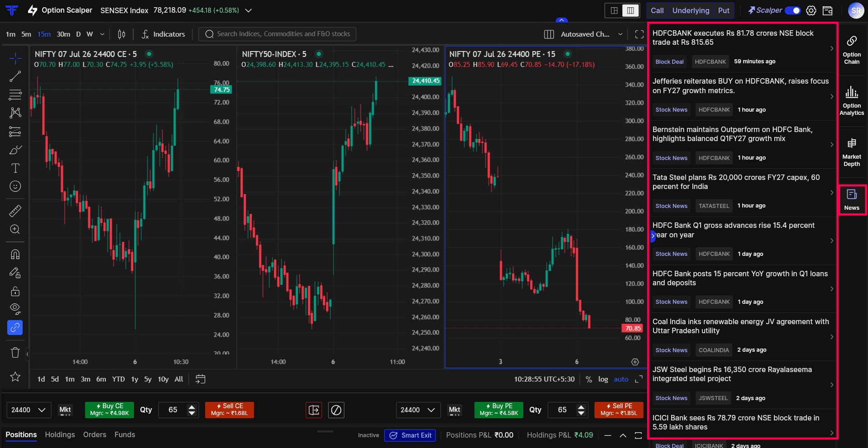Switch to the Orders tab
Viewport: 868px width, 448px height.
click(x=95, y=434)
